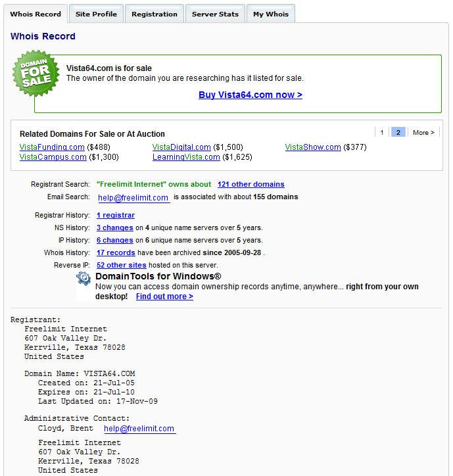Viewport: 453px width, 476px height.
Task: Click the '"Freelimit Internet" owns about' text
Action: pyautogui.click(x=154, y=184)
